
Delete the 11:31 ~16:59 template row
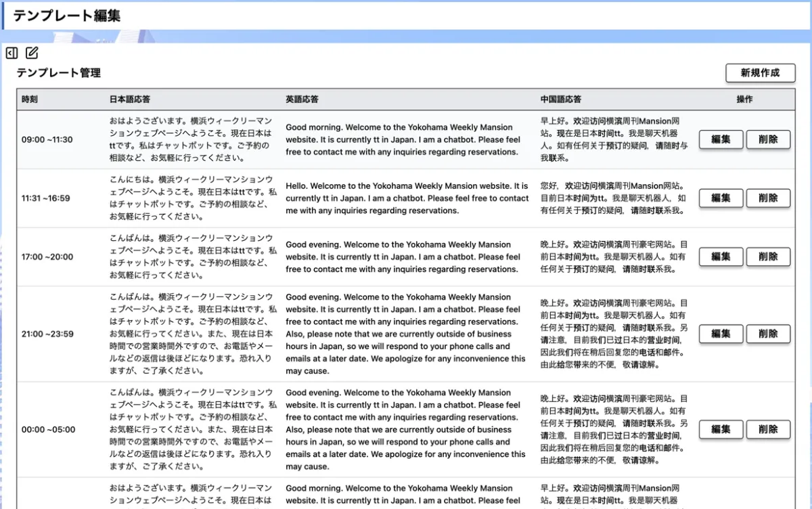768,198
